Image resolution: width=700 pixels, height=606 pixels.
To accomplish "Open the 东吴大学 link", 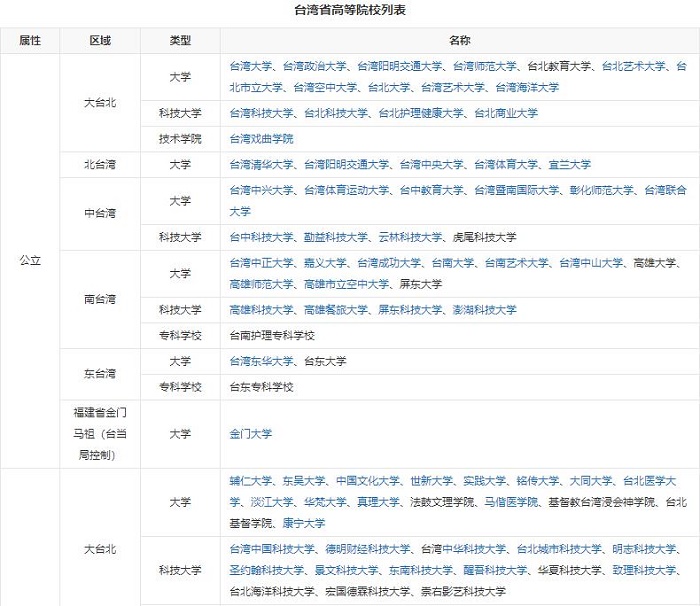I will pos(304,481).
